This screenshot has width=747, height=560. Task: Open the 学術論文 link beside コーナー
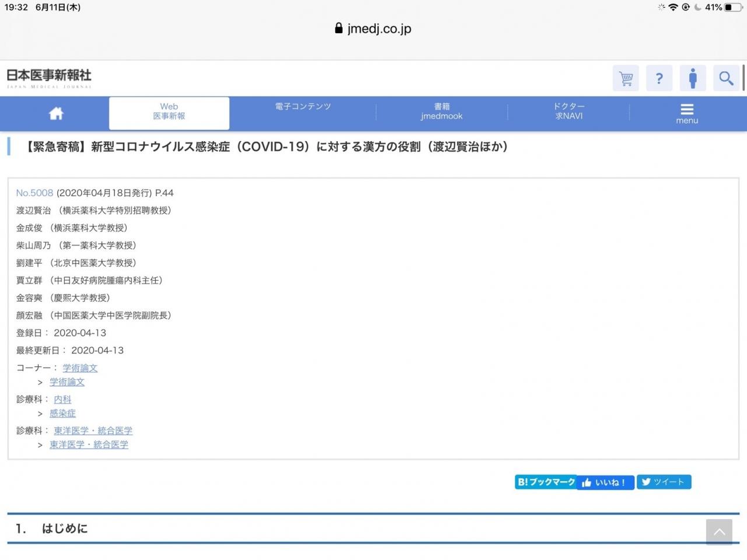point(80,368)
